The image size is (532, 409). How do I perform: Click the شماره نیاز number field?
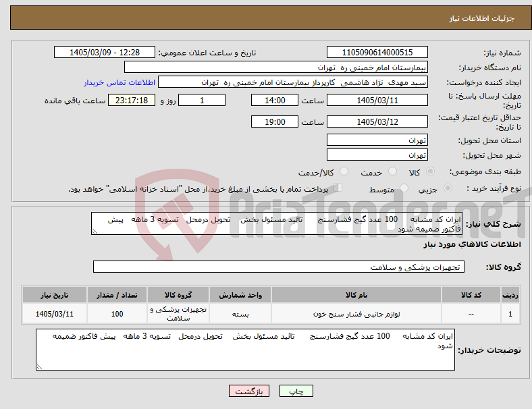pyautogui.click(x=377, y=52)
